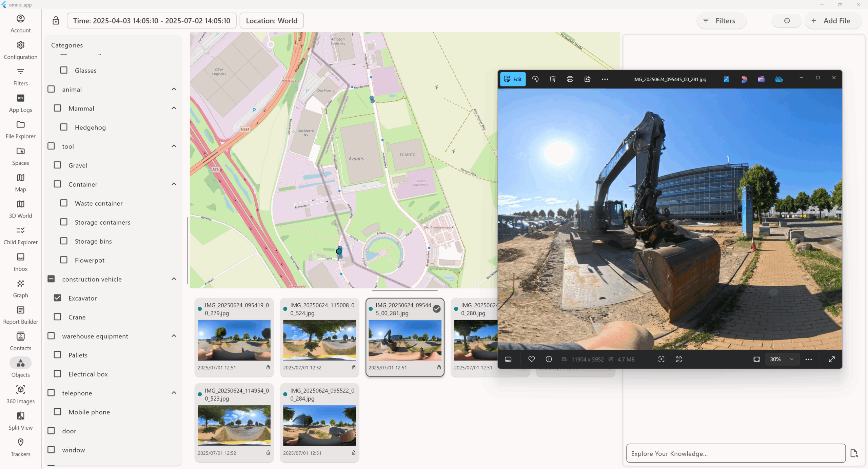Fit the image to the Photos window

pyautogui.click(x=756, y=359)
